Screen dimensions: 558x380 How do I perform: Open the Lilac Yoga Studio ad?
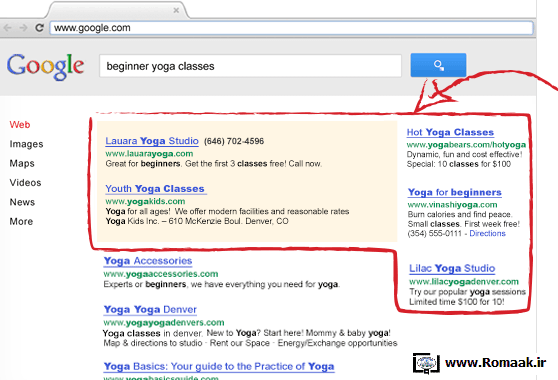452,268
